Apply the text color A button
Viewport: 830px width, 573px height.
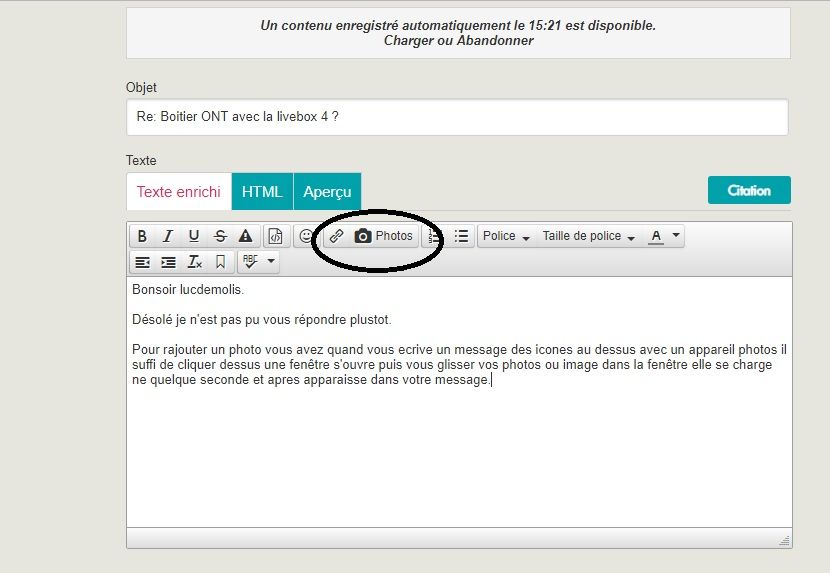click(x=656, y=236)
